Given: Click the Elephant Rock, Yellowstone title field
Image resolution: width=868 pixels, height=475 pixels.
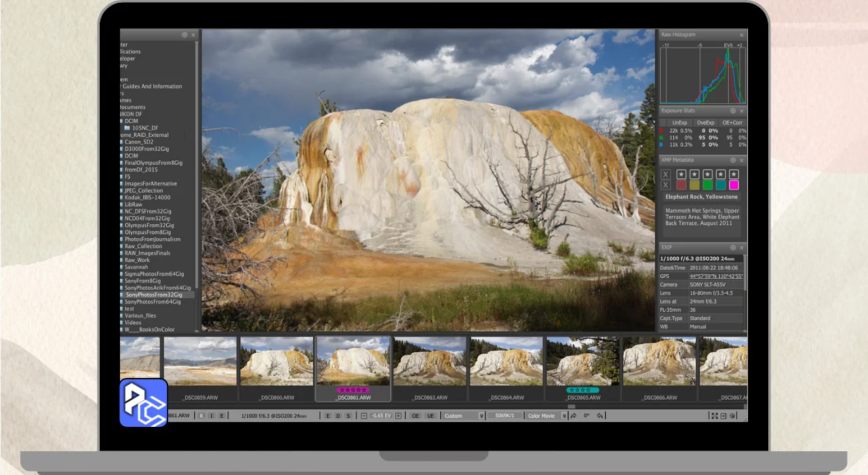Looking at the screenshot, I should [701, 197].
